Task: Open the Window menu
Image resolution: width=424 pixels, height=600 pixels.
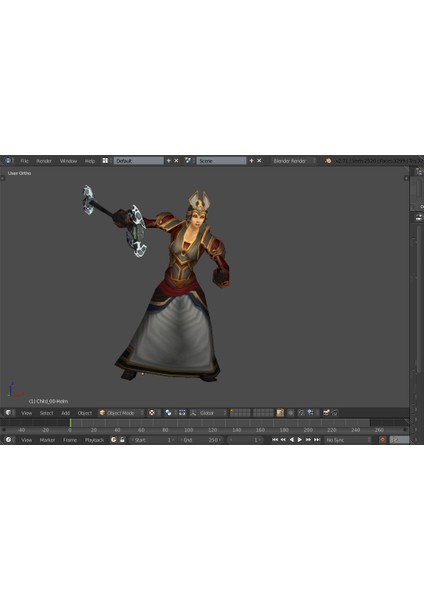Action: [x=68, y=161]
